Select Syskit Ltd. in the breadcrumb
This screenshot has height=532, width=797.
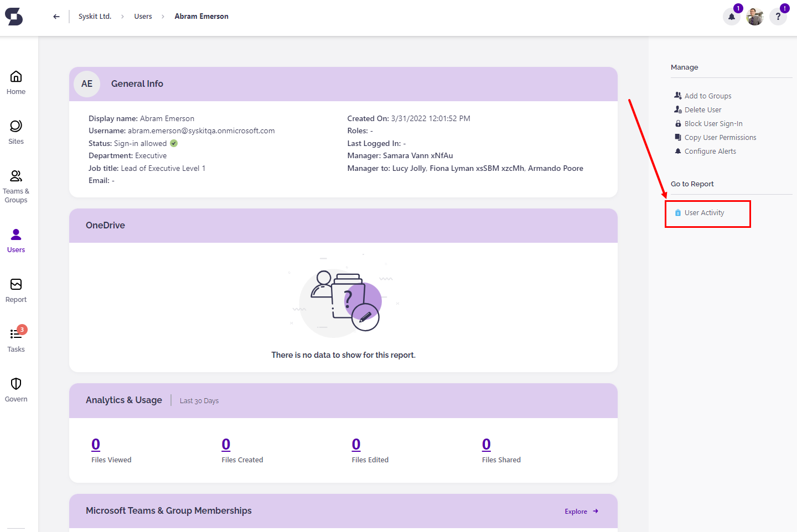pyautogui.click(x=95, y=16)
